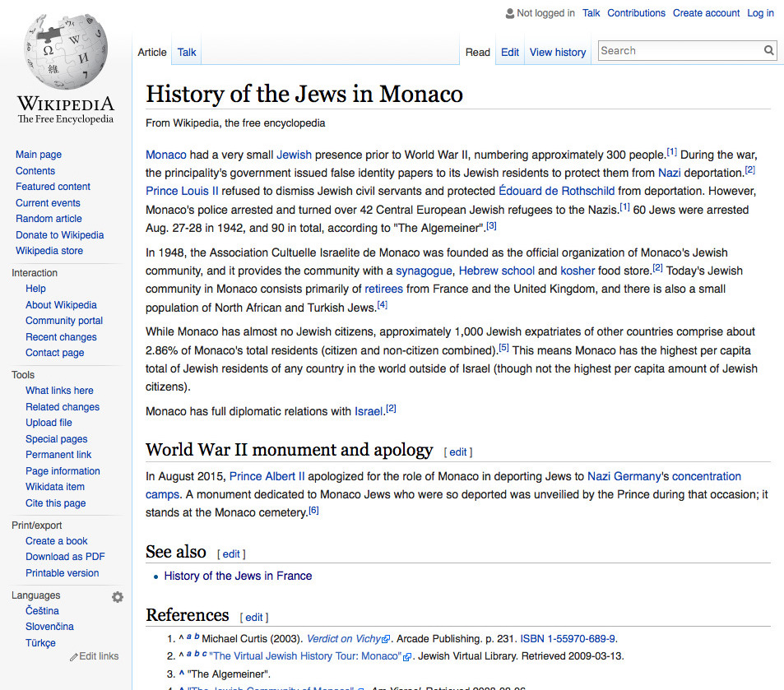Click inside the Search input field
This screenshot has width=784, height=690.
tap(675, 50)
